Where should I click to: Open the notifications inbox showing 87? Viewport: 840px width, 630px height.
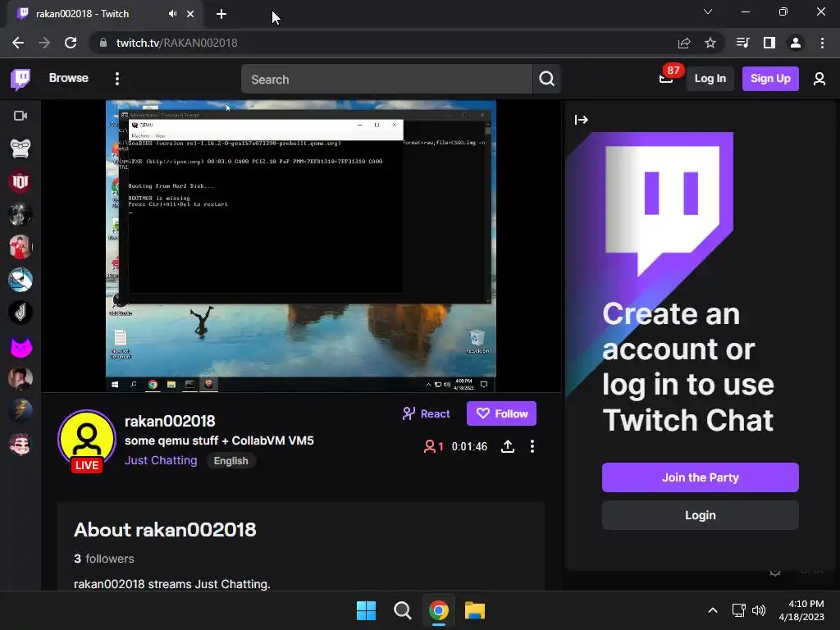tap(667, 78)
